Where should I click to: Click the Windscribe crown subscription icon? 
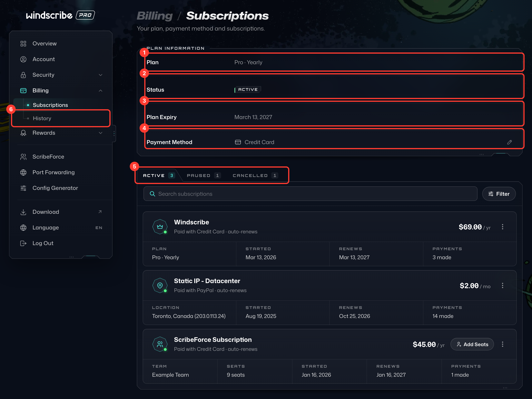(x=160, y=227)
